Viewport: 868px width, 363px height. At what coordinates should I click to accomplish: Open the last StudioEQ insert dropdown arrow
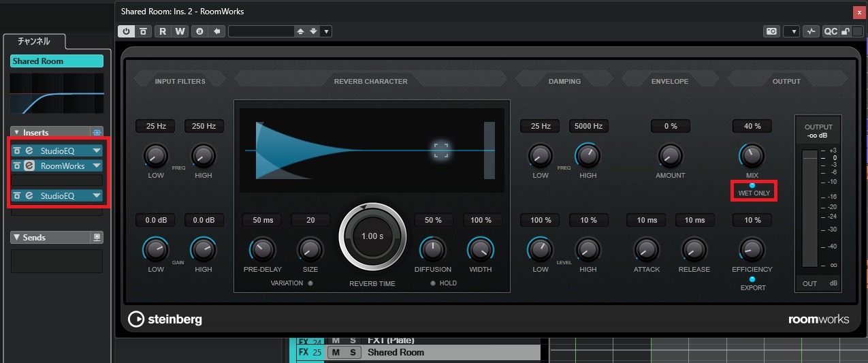(97, 196)
